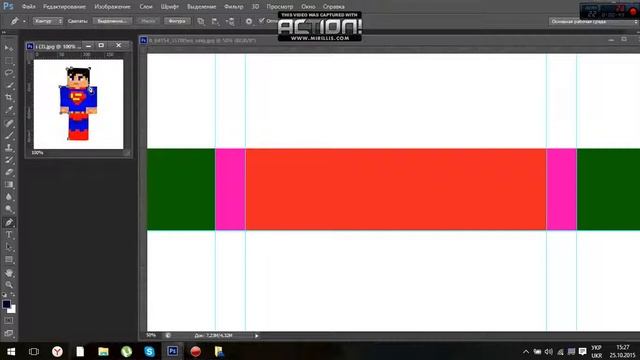Click the Фигура button in options bar
Screen dimensions: 640x360
[177, 21]
